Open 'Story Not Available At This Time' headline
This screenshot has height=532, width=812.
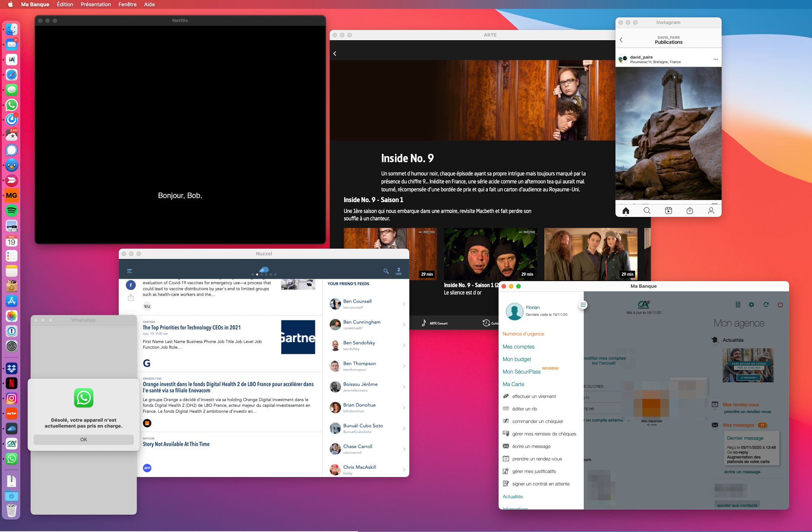(176, 444)
